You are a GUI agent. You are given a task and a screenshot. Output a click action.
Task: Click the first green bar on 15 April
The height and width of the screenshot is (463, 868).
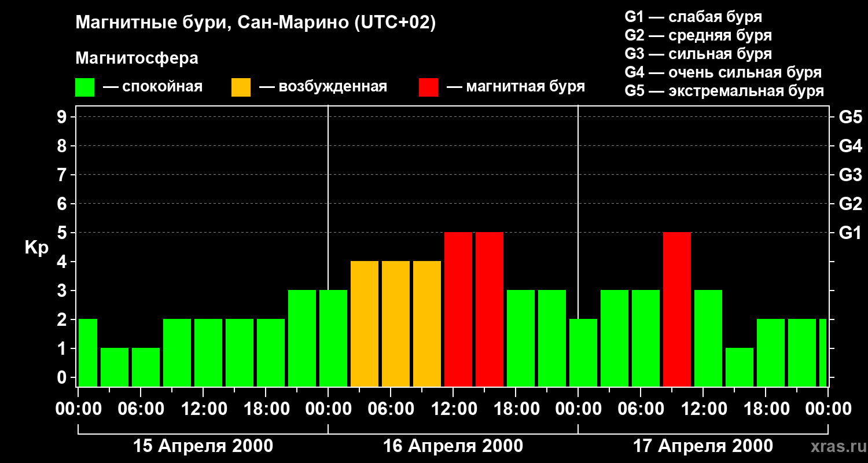point(87,352)
